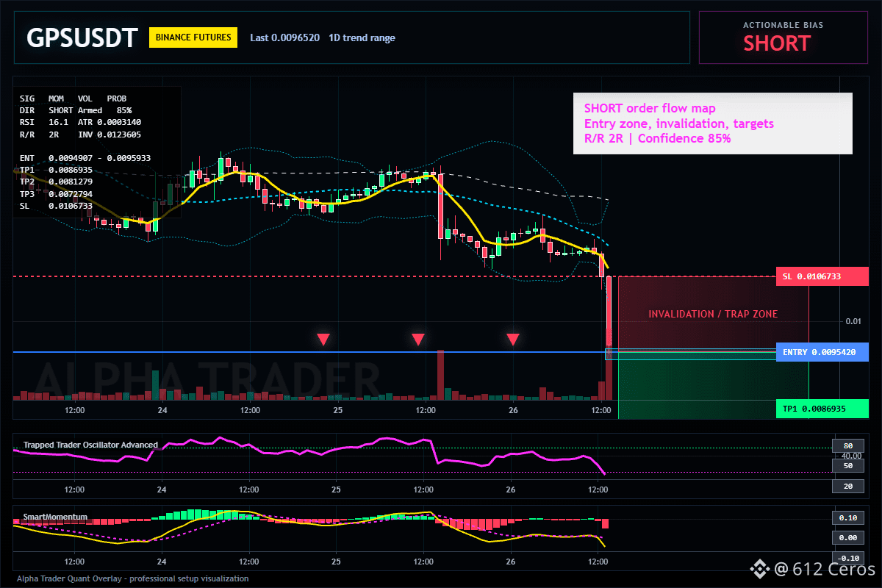Click the INV 0.0123605 value
Viewport: 882px width, 588px height.
tap(110, 135)
